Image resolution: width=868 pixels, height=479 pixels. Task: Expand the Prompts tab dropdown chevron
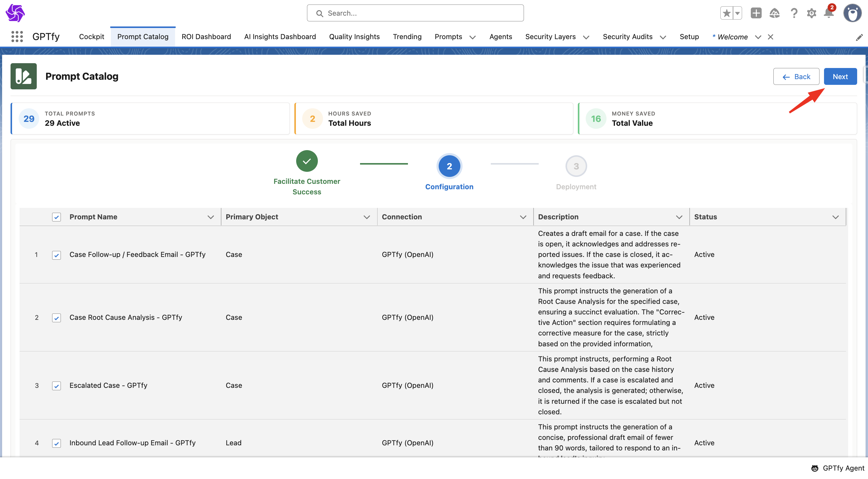pyautogui.click(x=472, y=37)
